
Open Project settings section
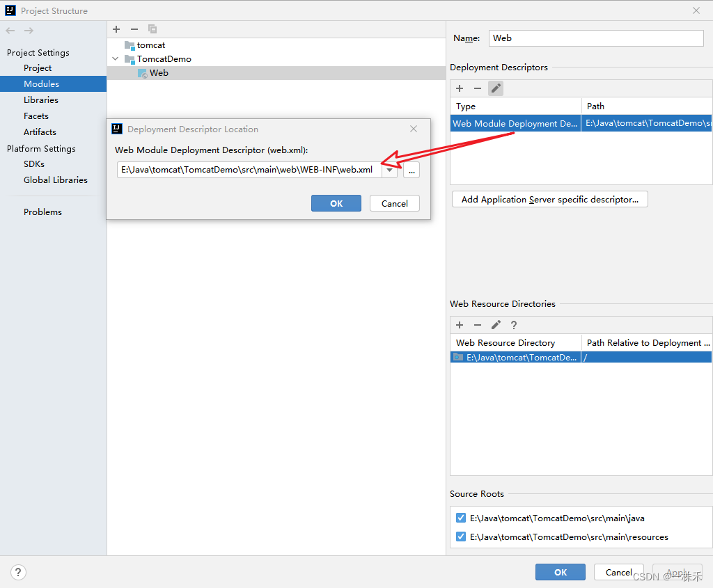pos(38,67)
